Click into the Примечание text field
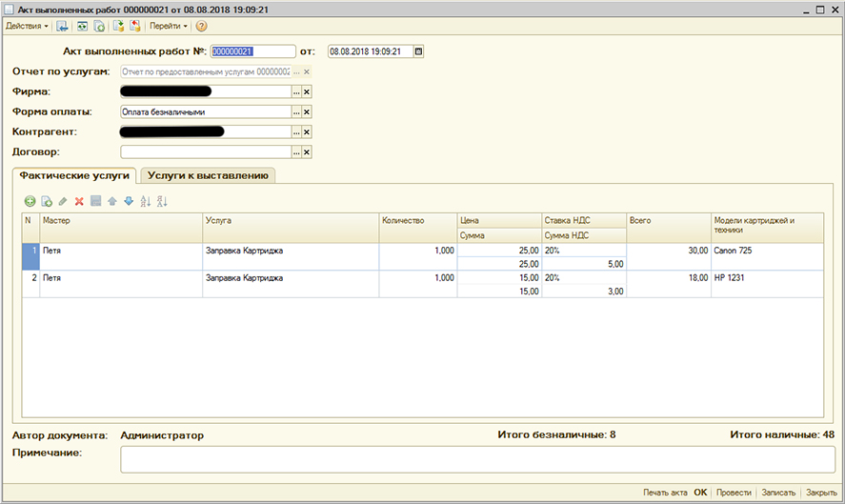Viewport: 845px width, 504px height. [x=476, y=459]
